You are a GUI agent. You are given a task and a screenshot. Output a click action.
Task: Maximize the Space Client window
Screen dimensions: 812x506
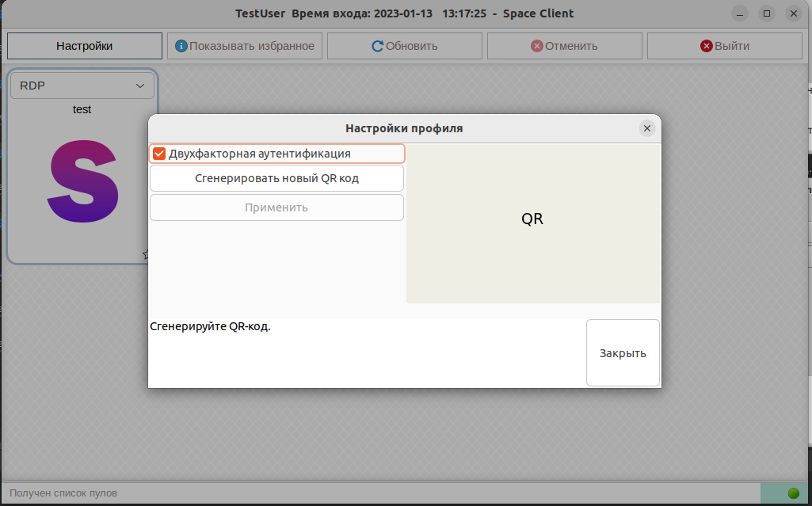point(766,13)
